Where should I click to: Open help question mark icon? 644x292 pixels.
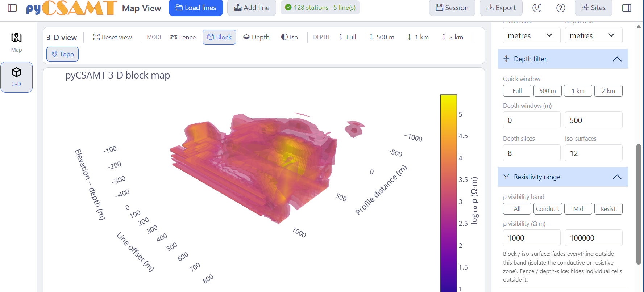click(x=561, y=8)
